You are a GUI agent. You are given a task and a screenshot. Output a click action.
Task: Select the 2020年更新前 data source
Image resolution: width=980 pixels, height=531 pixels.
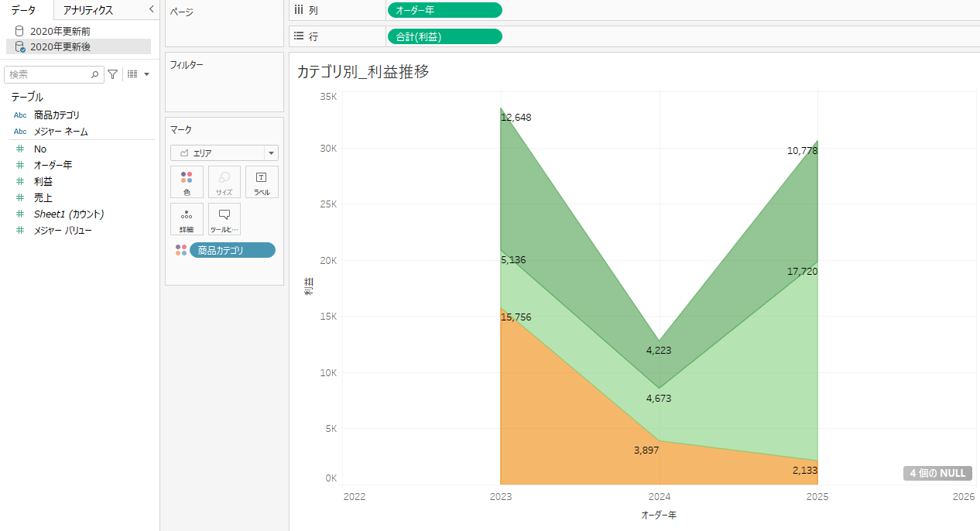pyautogui.click(x=60, y=31)
